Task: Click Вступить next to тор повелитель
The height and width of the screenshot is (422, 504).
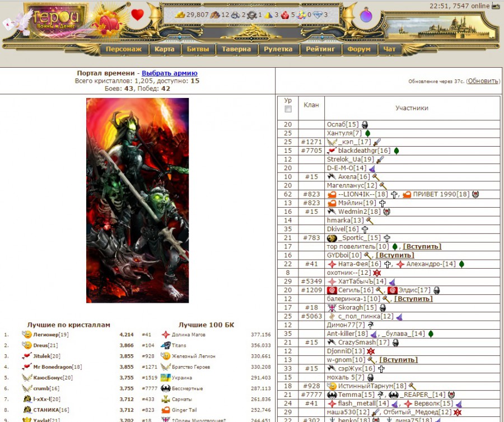Action: [422, 246]
